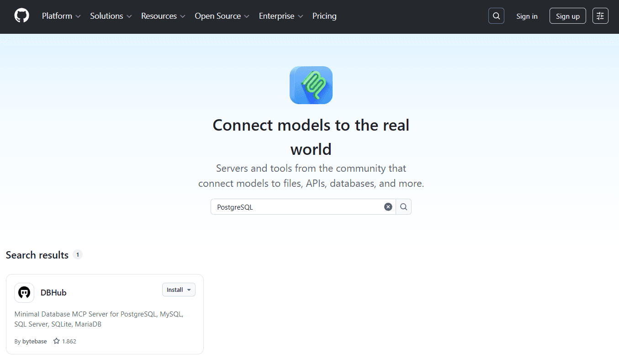Select the Open Source navigation item
Image resolution: width=619 pixels, height=364 pixels.
pos(221,16)
